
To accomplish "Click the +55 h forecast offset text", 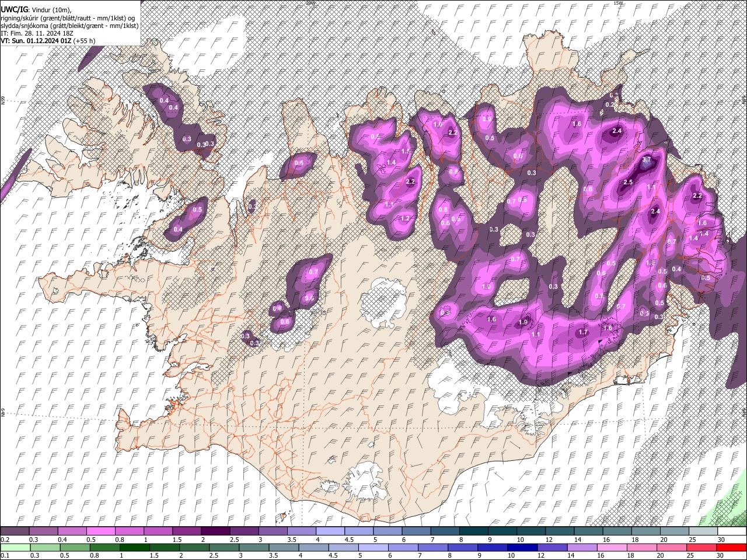I will [x=85, y=41].
